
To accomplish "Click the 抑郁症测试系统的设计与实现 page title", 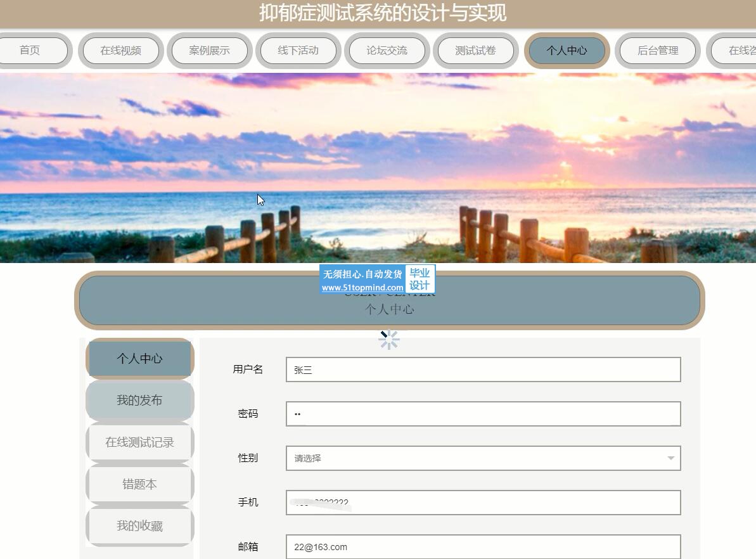I will pos(383,13).
